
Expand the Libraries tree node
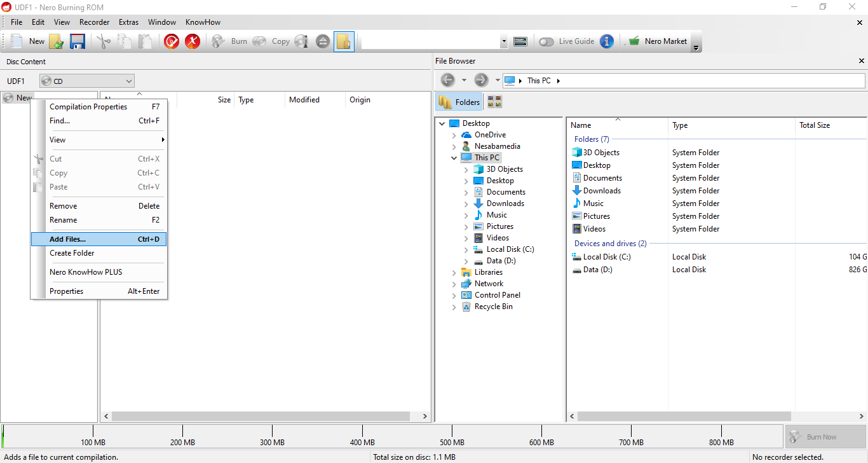(x=454, y=272)
